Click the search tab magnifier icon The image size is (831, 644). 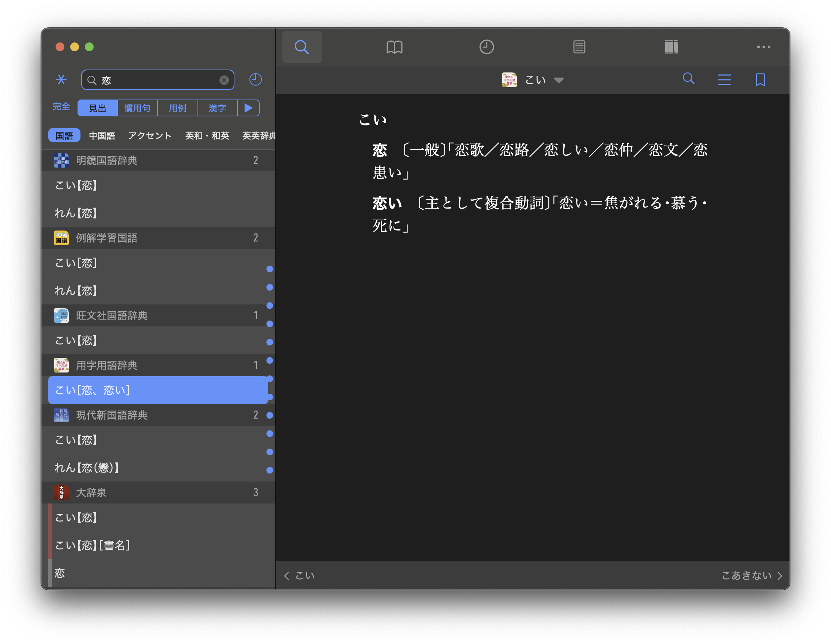[302, 47]
